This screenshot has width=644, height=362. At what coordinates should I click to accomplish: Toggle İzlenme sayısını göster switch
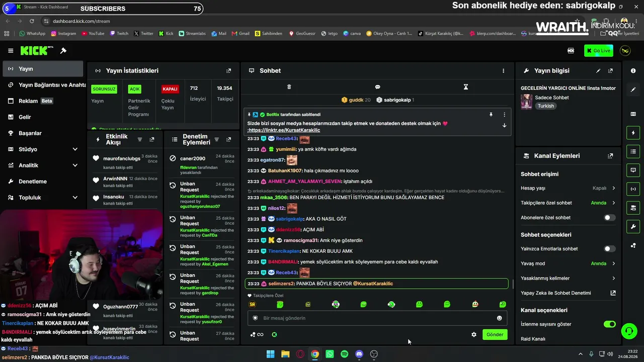click(609, 324)
